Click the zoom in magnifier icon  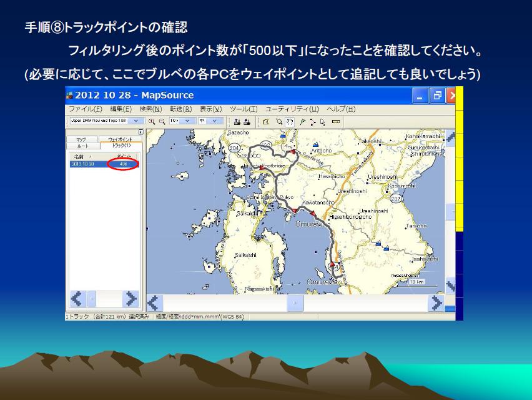[x=152, y=121]
